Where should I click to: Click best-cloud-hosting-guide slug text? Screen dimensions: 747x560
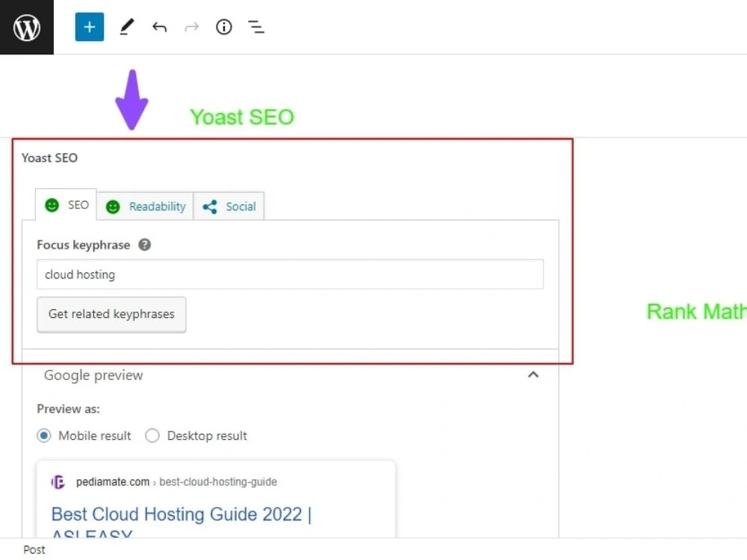click(x=218, y=482)
